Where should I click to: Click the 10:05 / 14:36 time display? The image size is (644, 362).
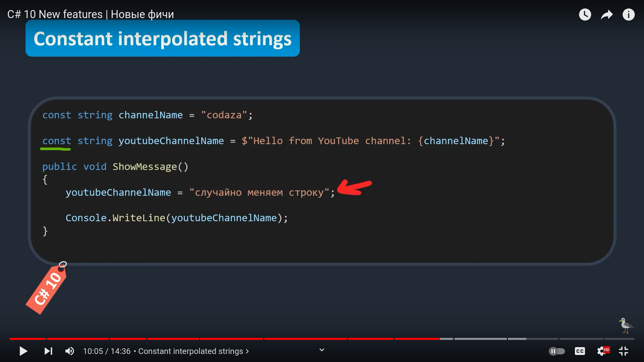point(107,351)
